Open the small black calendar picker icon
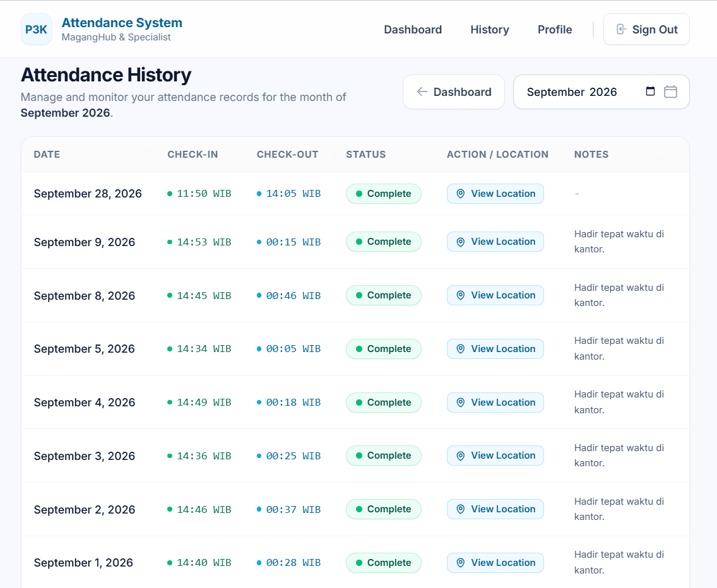 point(650,91)
